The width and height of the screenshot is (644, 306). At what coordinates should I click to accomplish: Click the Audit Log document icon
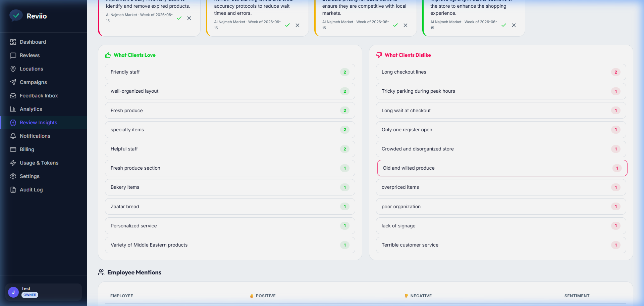point(13,190)
